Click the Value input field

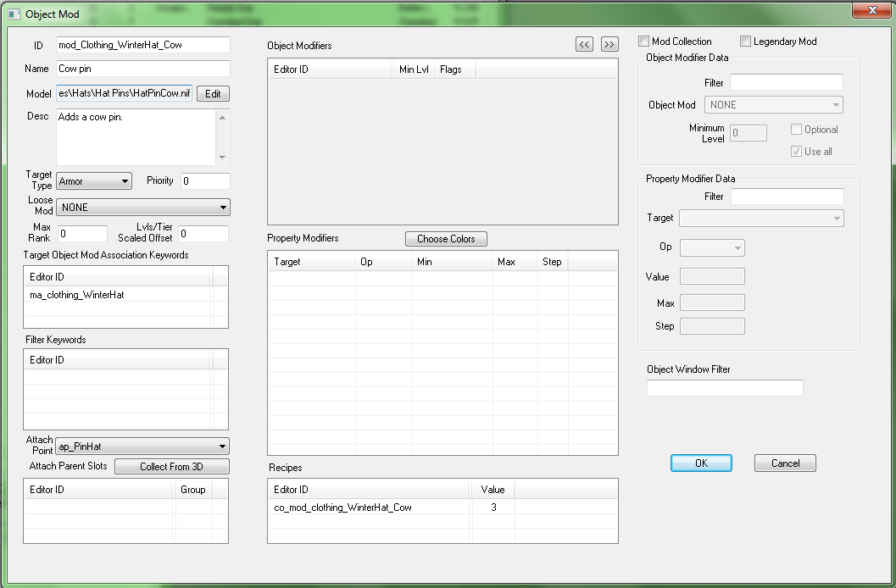tap(713, 276)
